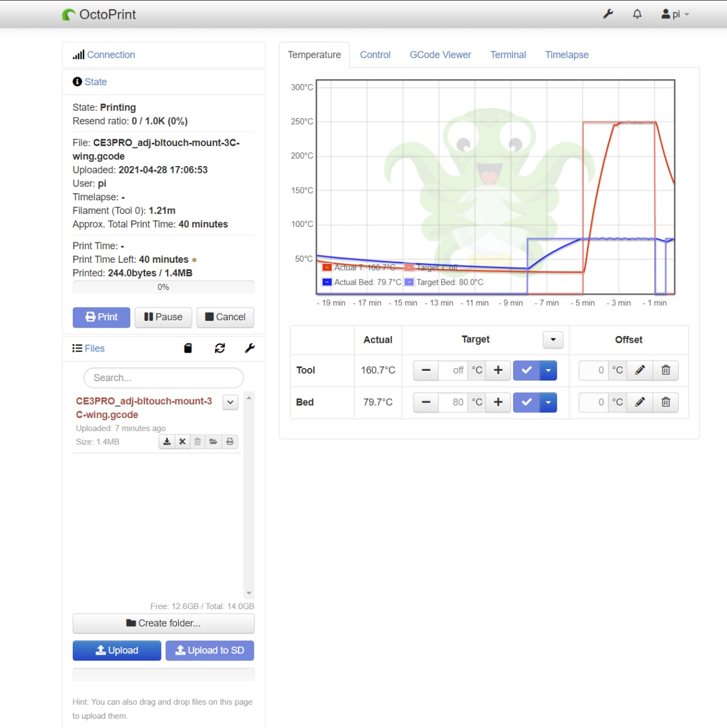Open file list settings wrench

point(250,348)
